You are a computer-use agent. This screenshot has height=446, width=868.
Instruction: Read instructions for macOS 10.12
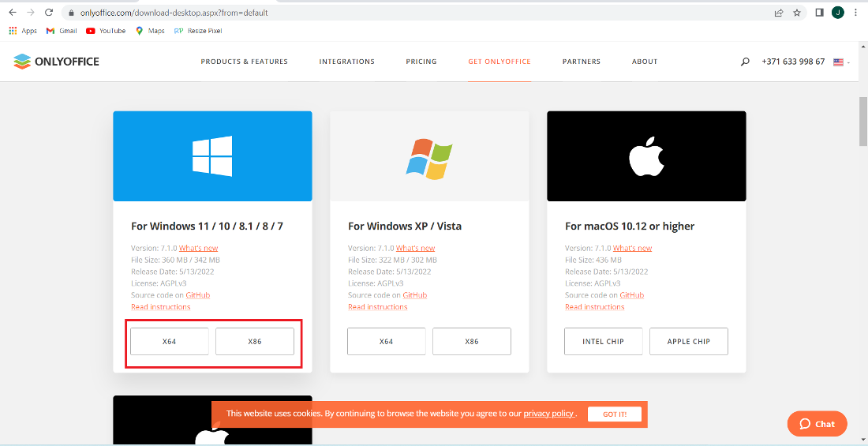point(594,307)
